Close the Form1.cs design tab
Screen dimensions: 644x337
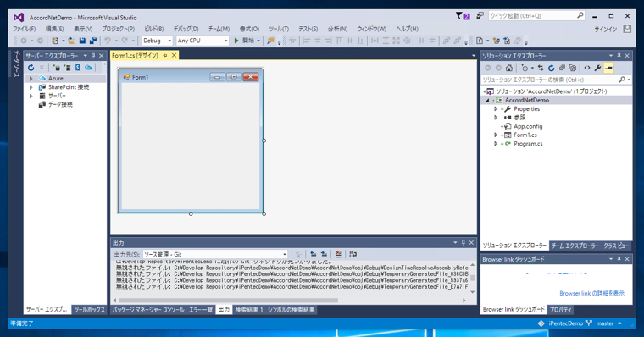coord(175,55)
